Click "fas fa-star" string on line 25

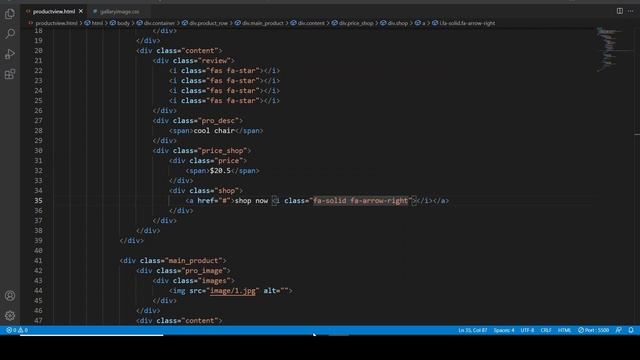[x=233, y=100]
